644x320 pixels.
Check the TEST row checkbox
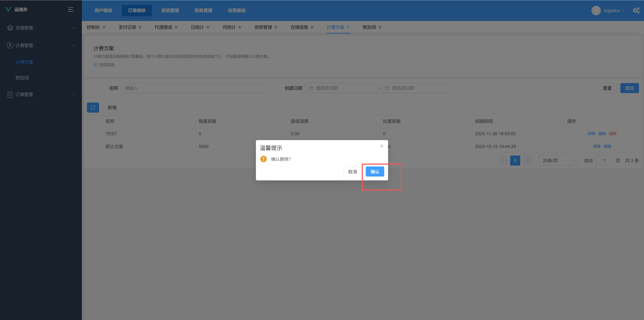(x=93, y=134)
